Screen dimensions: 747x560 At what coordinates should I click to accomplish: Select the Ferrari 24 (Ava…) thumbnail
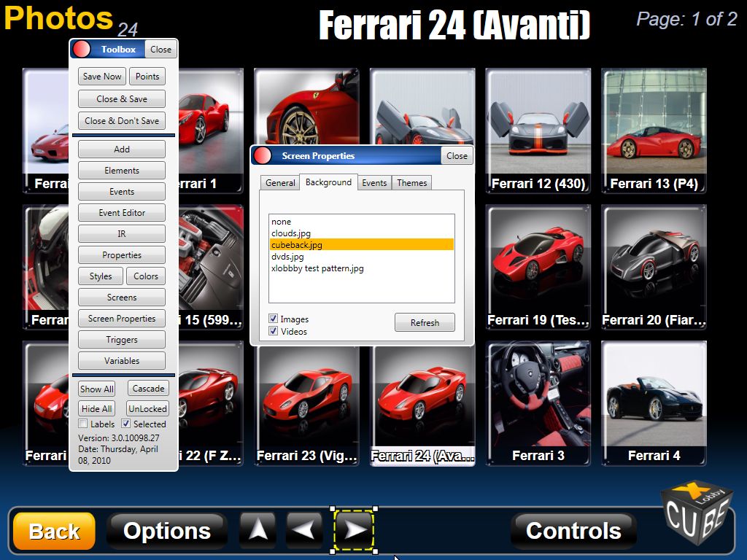tap(422, 405)
